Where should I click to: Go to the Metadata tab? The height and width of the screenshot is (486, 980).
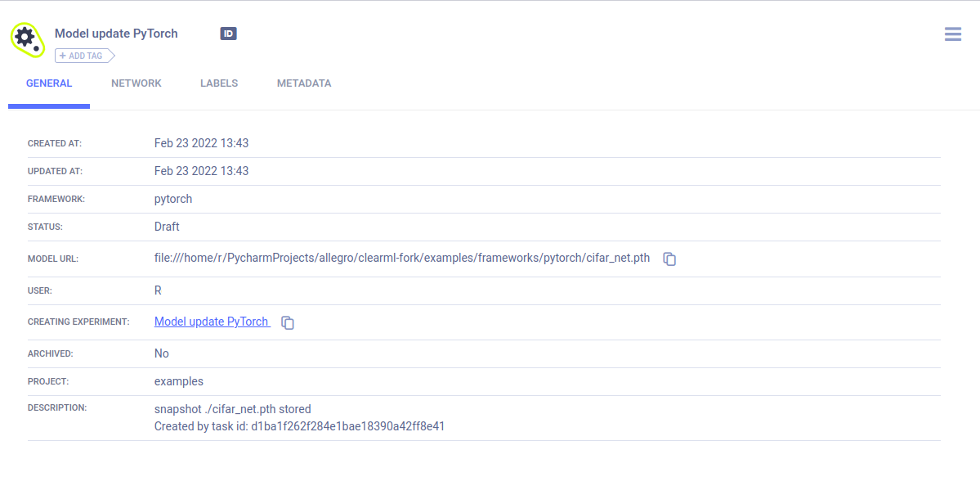point(304,83)
